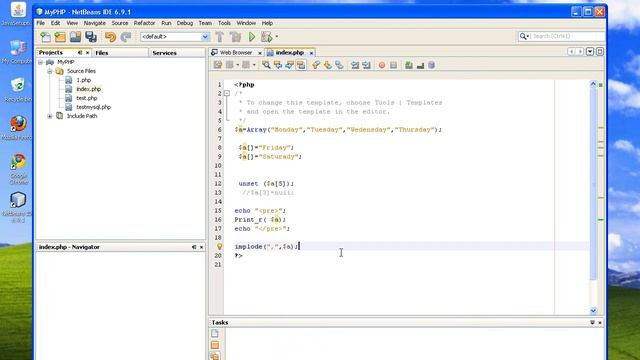Image resolution: width=640 pixels, height=360 pixels.
Task: Click the Toggle Bookmark icon
Action: pos(339,65)
